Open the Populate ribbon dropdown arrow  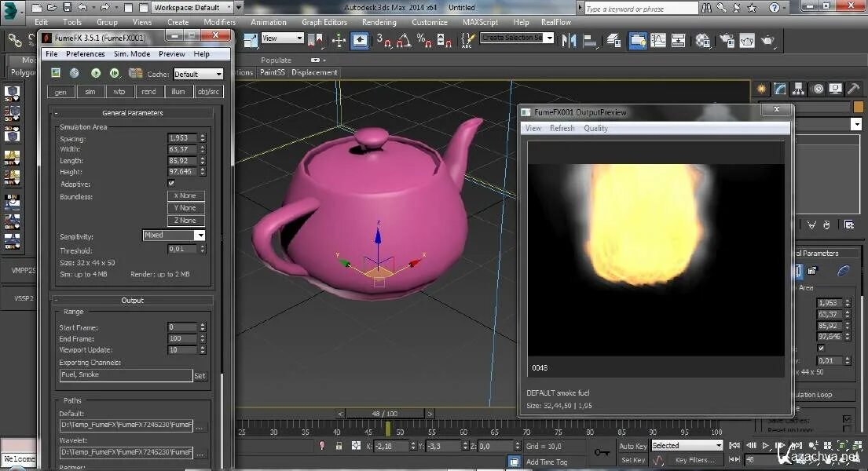tap(317, 60)
